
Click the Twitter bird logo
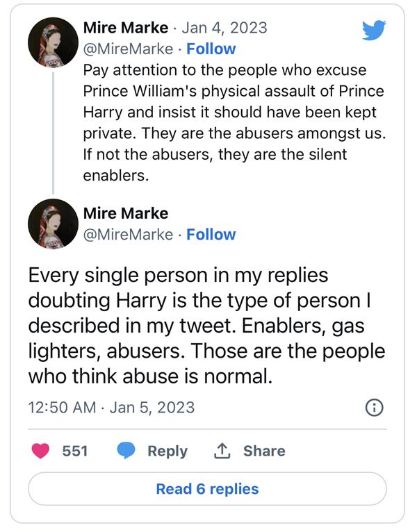pos(374,30)
